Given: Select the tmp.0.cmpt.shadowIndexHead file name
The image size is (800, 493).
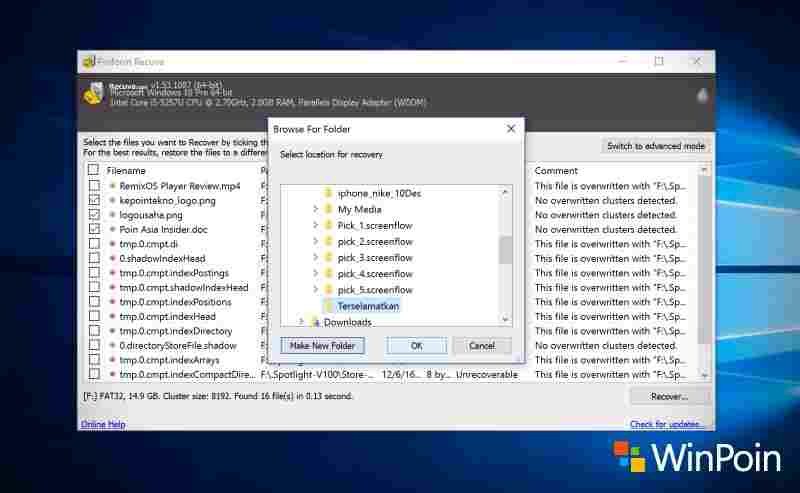Looking at the screenshot, I should (x=184, y=287).
